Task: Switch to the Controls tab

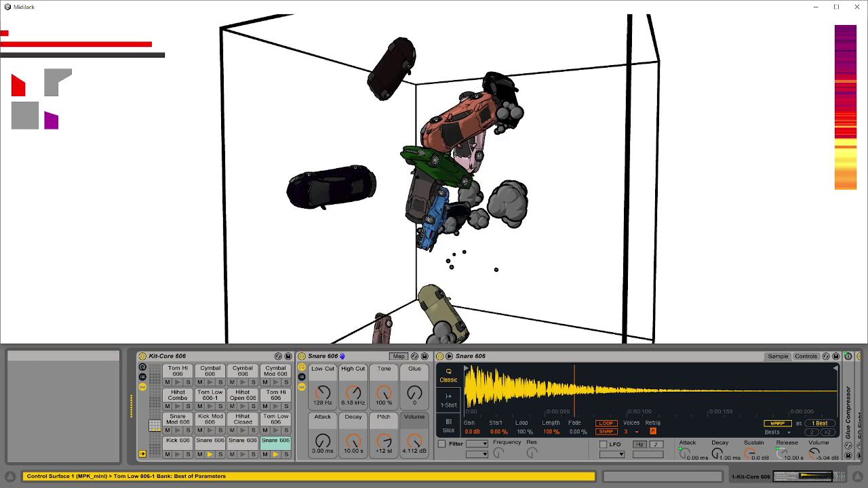Action: click(x=806, y=356)
